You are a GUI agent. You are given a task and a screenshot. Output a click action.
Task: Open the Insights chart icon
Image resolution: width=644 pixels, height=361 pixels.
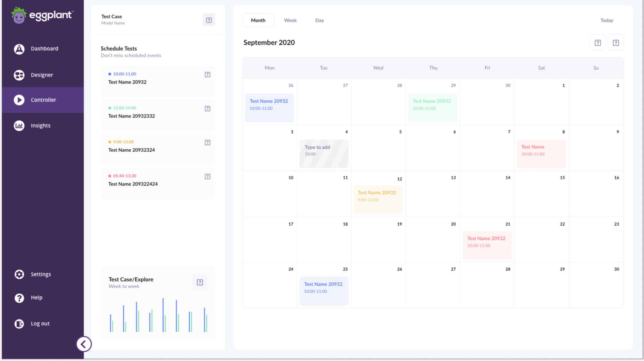(19, 125)
